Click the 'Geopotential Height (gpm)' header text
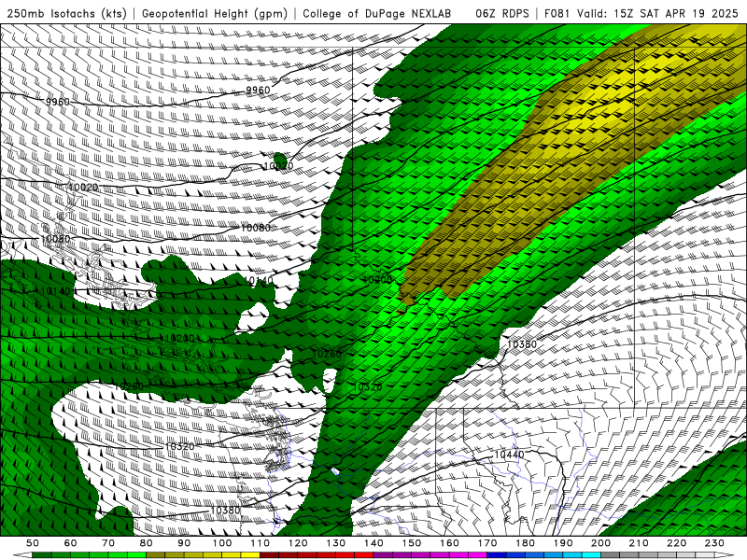The width and height of the screenshot is (747, 560). click(x=215, y=13)
